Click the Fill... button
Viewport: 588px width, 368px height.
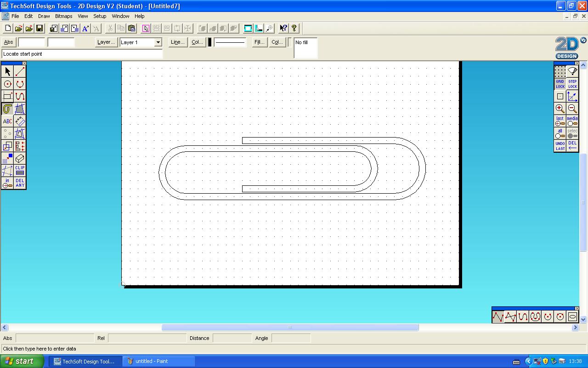(259, 42)
